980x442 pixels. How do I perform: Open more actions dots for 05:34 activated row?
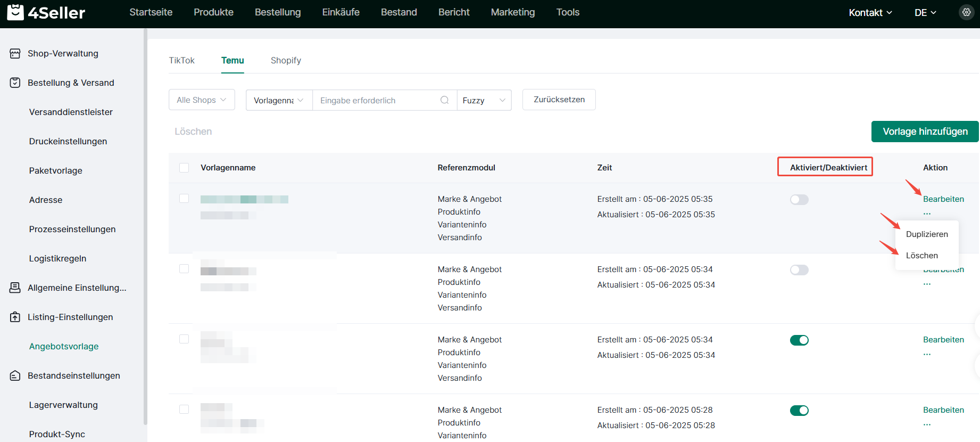927,355
